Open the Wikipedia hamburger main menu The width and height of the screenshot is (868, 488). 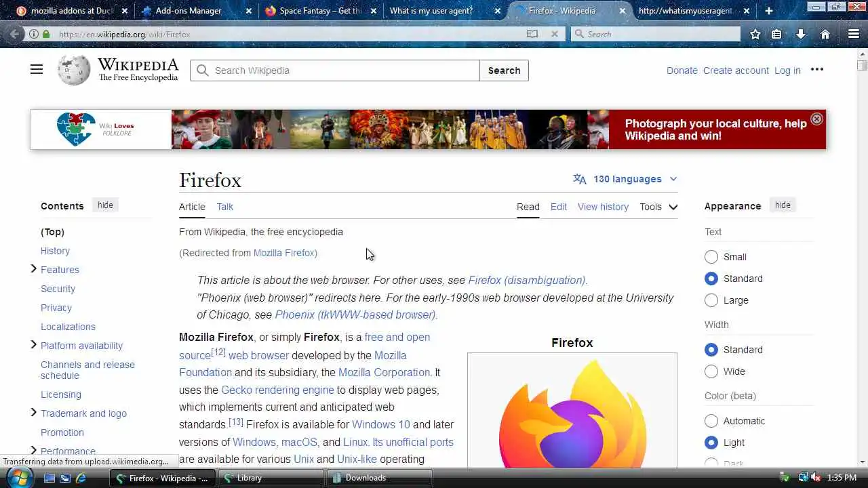37,70
